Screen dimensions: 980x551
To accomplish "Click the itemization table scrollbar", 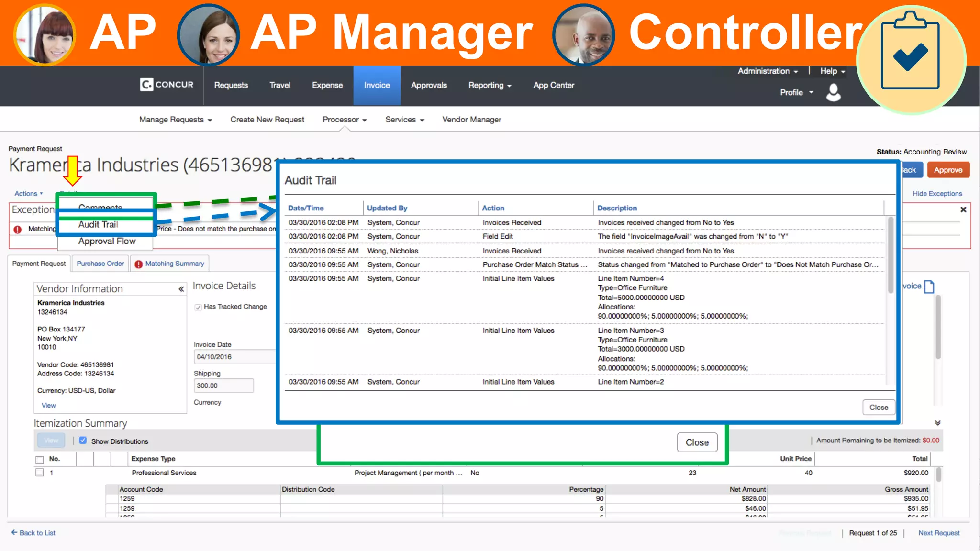I will (x=938, y=474).
